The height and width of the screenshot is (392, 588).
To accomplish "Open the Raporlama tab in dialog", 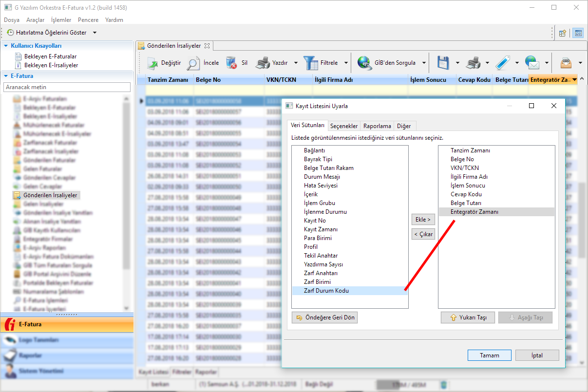I will (377, 126).
